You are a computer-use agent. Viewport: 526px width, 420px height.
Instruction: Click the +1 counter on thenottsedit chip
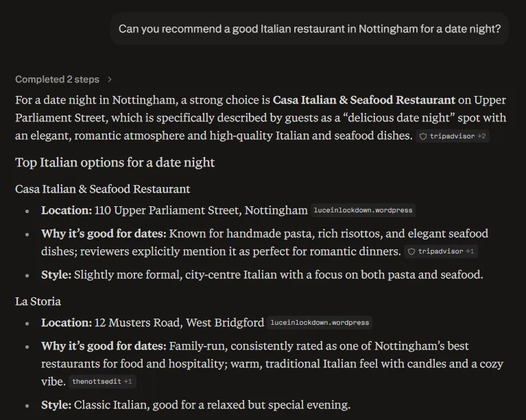point(128,382)
